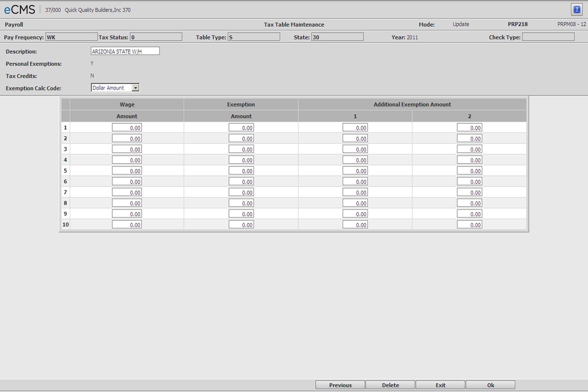The width and height of the screenshot is (588, 392).
Task: Click the State field showing 30
Action: [x=337, y=37]
